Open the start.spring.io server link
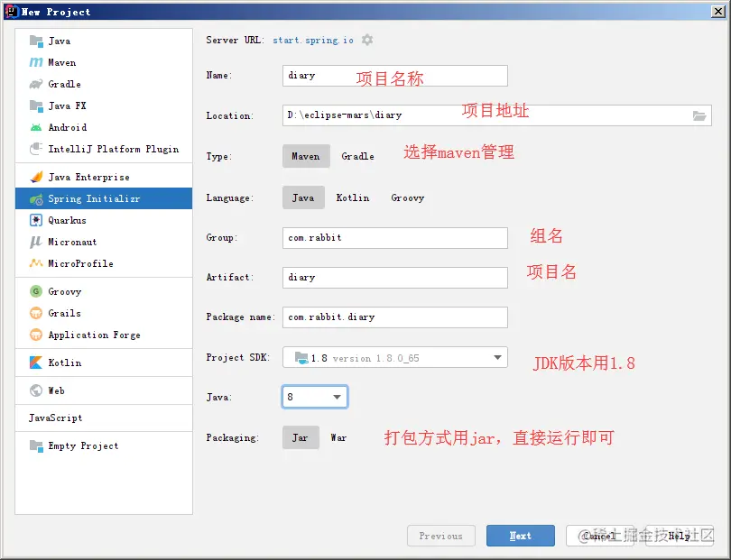731x560 pixels. (x=313, y=40)
